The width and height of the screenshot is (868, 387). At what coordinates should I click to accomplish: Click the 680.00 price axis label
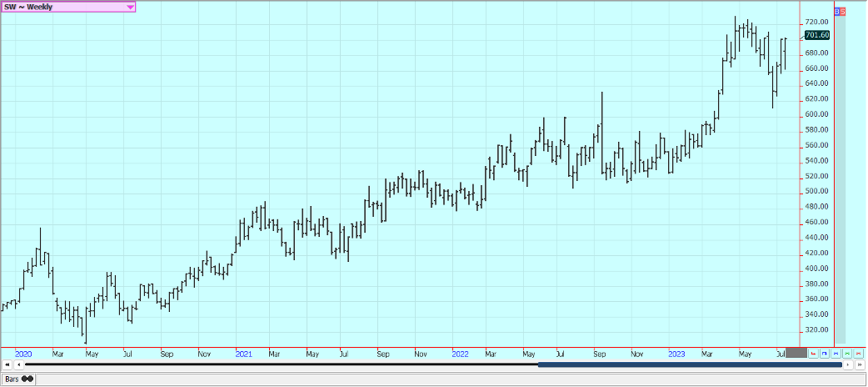tap(816, 53)
